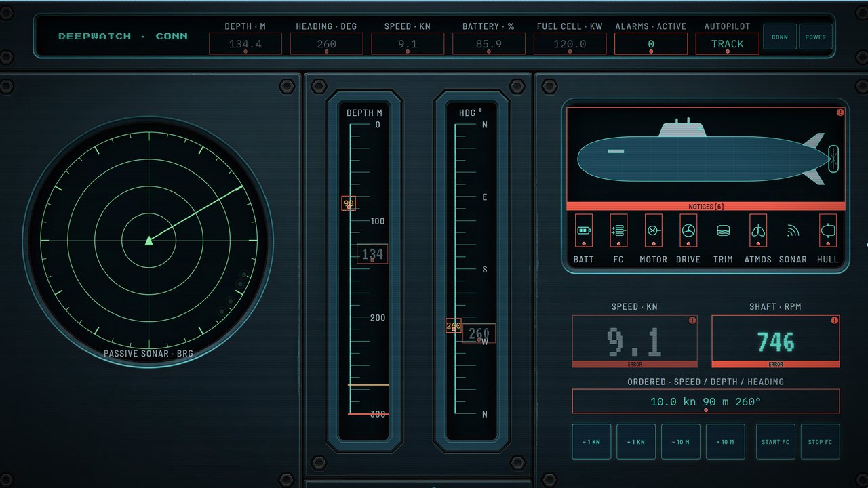The image size is (868, 488).
Task: Open the ATMOS atmosphere icon
Action: click(x=758, y=230)
